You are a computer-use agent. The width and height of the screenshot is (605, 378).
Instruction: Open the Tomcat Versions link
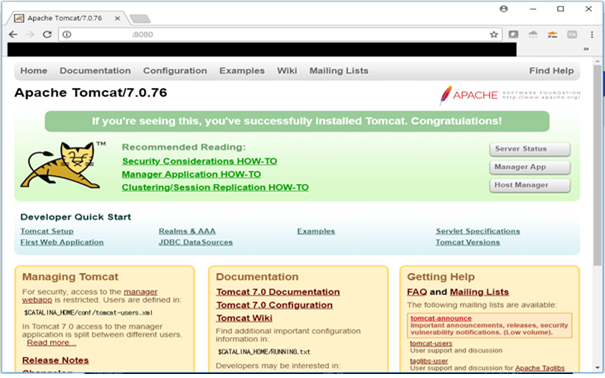point(468,242)
